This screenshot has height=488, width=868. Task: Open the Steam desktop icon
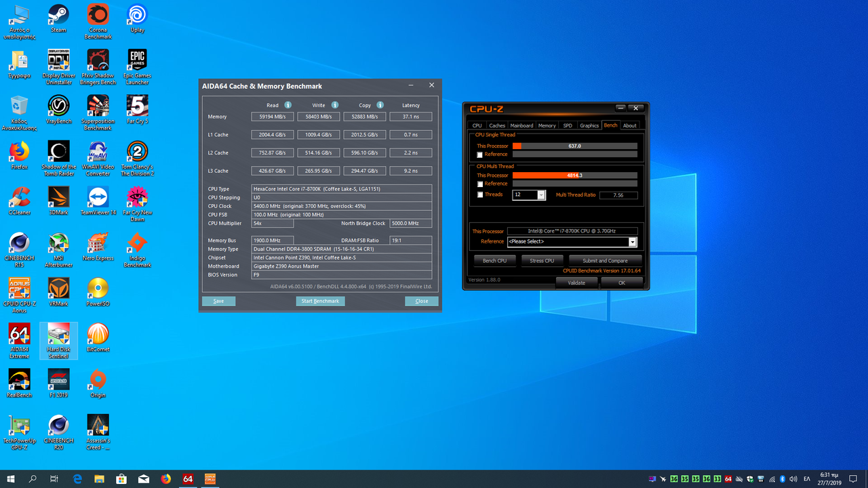point(58,18)
